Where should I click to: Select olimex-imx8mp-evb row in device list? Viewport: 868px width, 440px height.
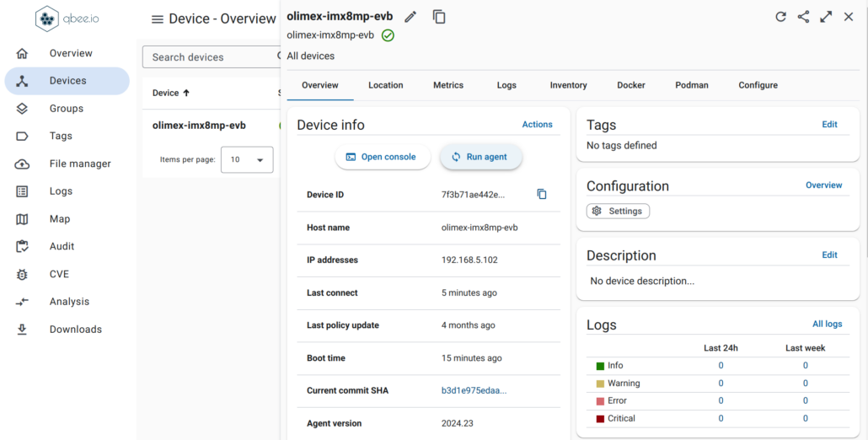[212, 126]
